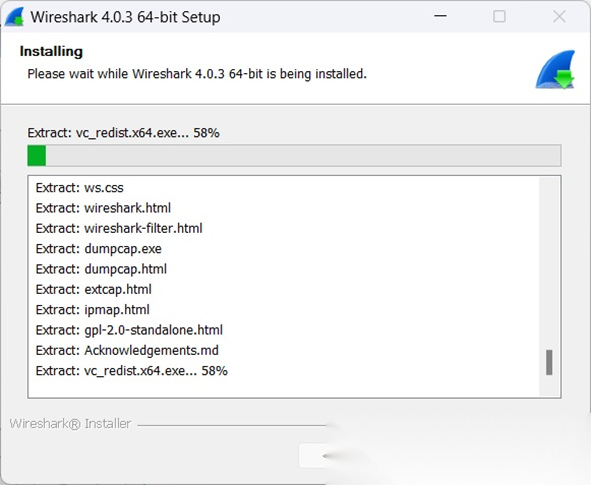The width and height of the screenshot is (591, 485).
Task: Select the 'Extract: ipmap.html' log entry
Action: [x=93, y=310]
